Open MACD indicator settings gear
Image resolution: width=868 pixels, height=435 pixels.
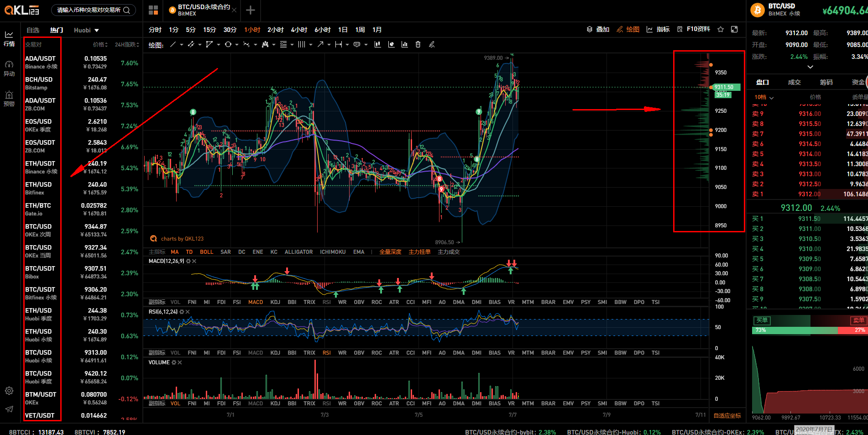tap(188, 261)
